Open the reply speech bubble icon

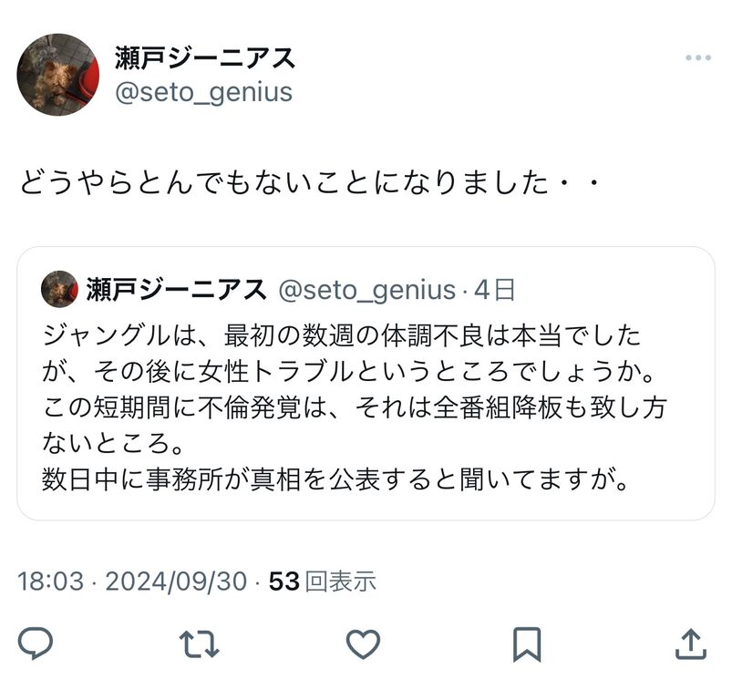(35, 644)
